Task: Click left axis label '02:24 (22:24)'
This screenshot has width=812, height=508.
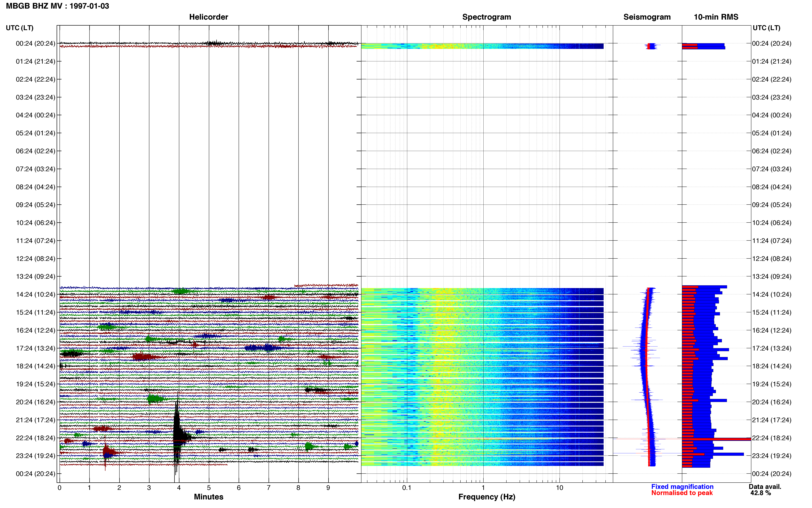Action: coord(36,79)
